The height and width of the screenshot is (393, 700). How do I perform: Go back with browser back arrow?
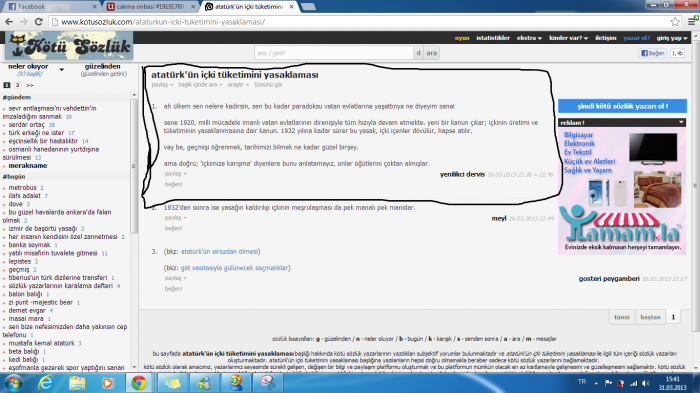(8, 21)
